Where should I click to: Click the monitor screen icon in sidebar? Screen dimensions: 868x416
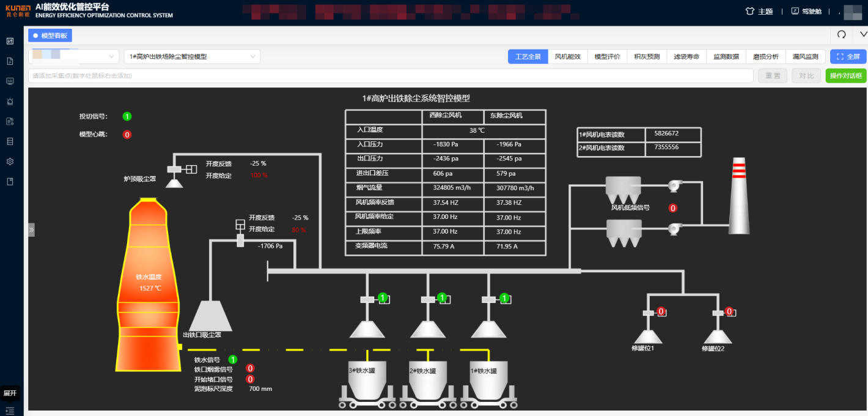[10, 81]
